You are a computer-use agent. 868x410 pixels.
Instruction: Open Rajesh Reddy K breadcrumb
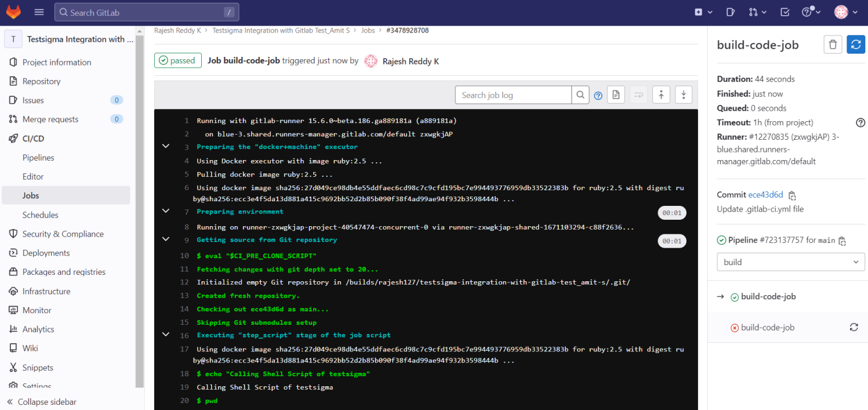coord(178,30)
